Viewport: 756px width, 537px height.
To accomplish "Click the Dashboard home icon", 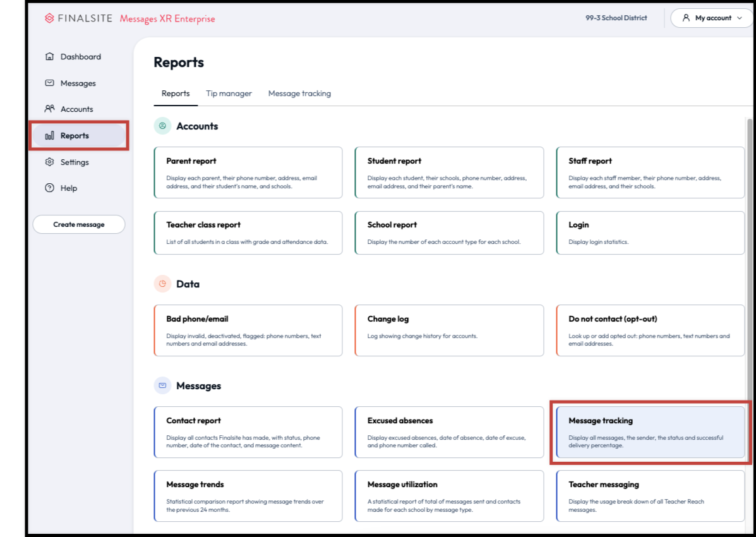I will (x=49, y=57).
